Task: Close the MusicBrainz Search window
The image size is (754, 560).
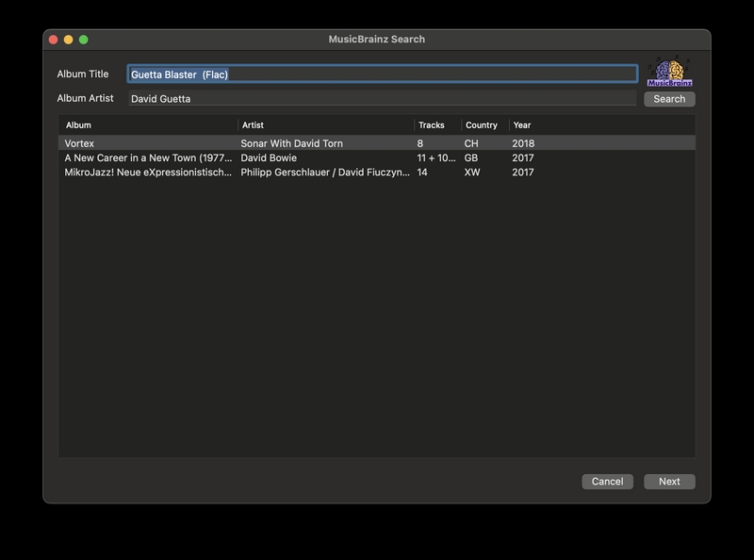Action: tap(54, 40)
